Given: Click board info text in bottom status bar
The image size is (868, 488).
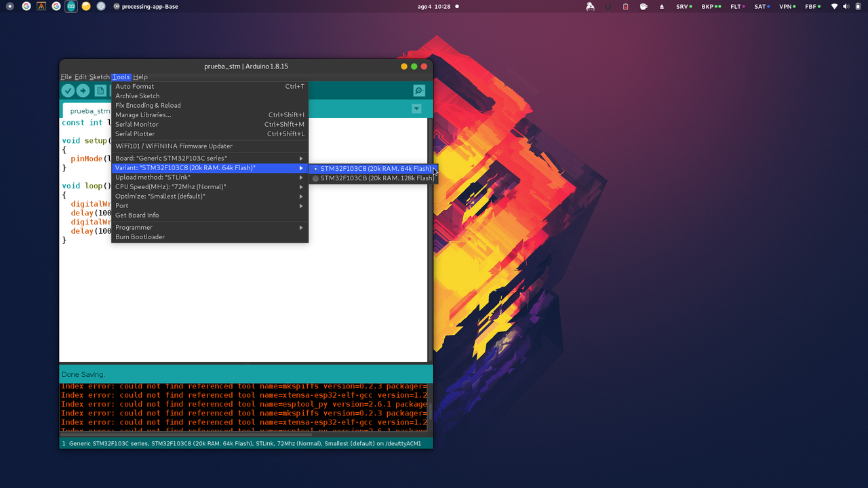Looking at the screenshot, I should pos(245,444).
